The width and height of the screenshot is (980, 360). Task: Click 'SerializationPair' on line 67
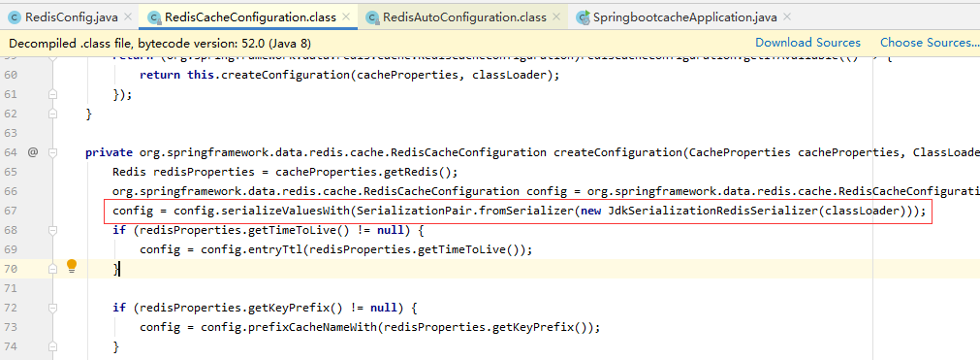[414, 211]
